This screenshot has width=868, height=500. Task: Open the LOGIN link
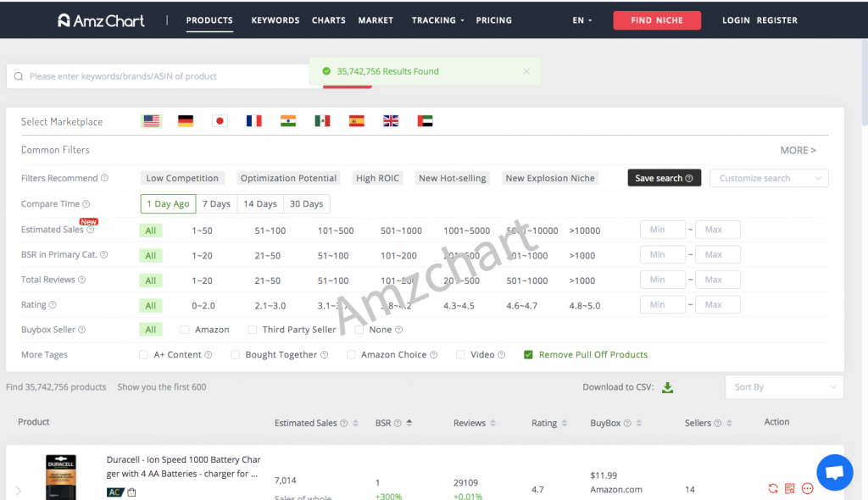coord(736,20)
